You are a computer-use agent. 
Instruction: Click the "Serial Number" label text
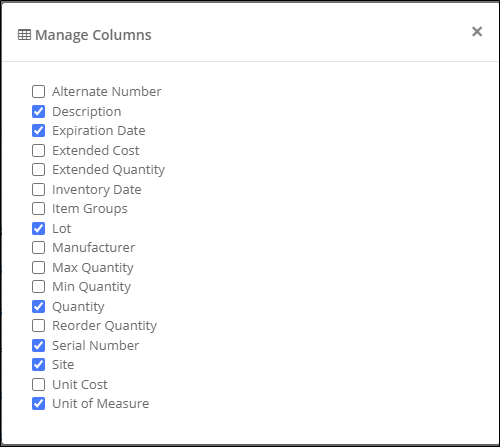(x=95, y=345)
